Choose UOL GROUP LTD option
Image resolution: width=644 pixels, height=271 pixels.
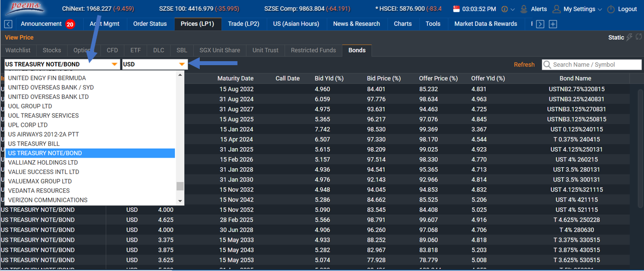(x=90, y=106)
